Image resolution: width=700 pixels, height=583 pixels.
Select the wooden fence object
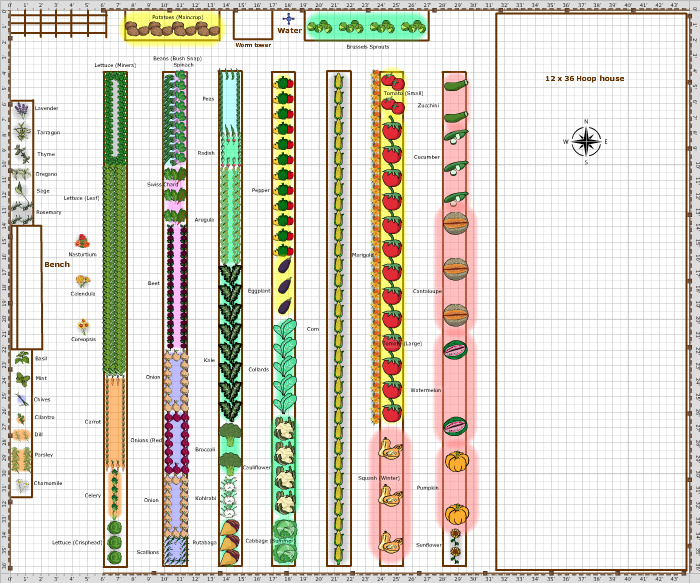58,24
